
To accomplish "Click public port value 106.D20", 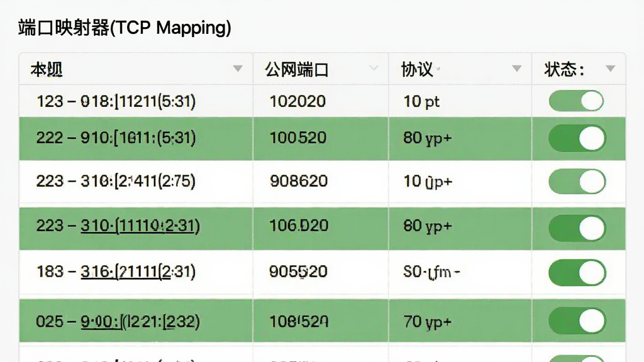I will point(299,226).
